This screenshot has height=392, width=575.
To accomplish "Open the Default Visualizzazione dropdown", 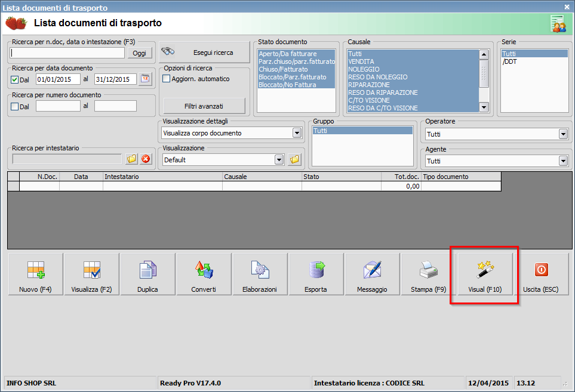I will pyautogui.click(x=279, y=160).
